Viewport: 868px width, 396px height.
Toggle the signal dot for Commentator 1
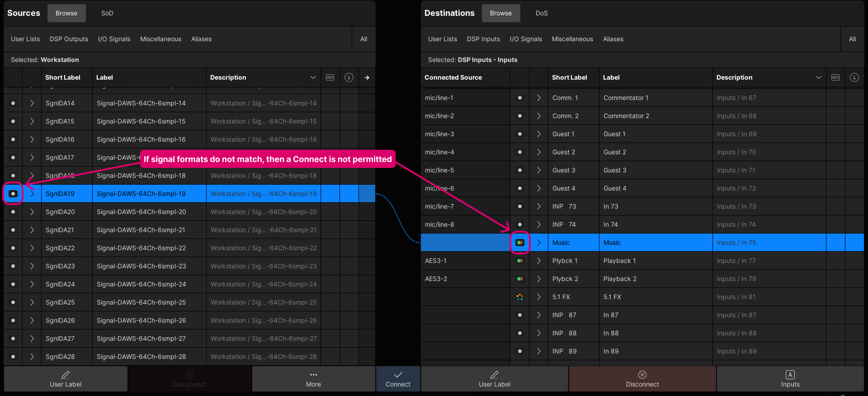click(x=520, y=98)
